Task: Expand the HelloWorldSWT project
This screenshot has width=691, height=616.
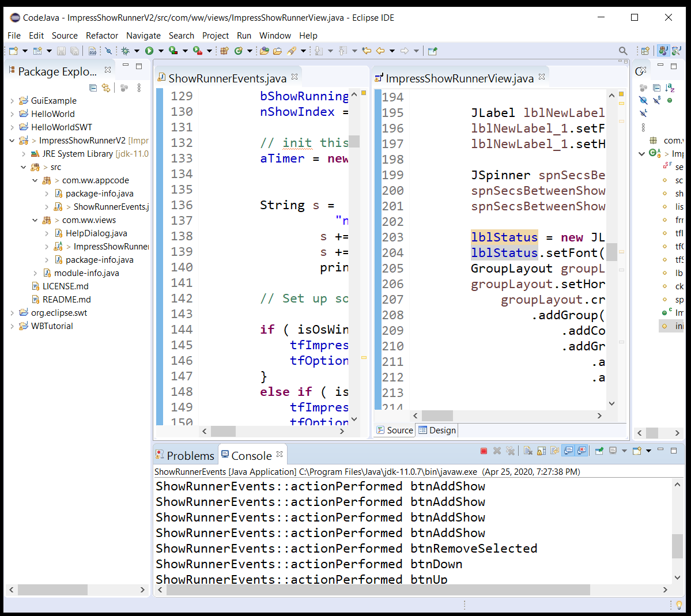Action: click(x=12, y=127)
